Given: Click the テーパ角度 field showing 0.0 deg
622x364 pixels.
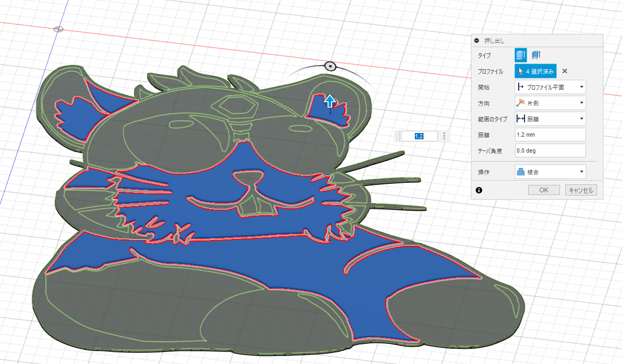Looking at the screenshot, I should (x=550, y=150).
